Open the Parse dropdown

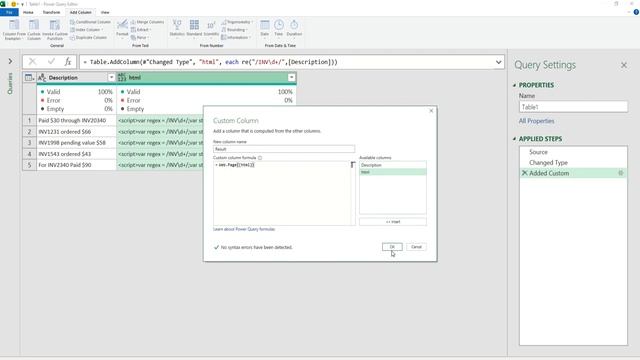pyautogui.click(x=140, y=38)
